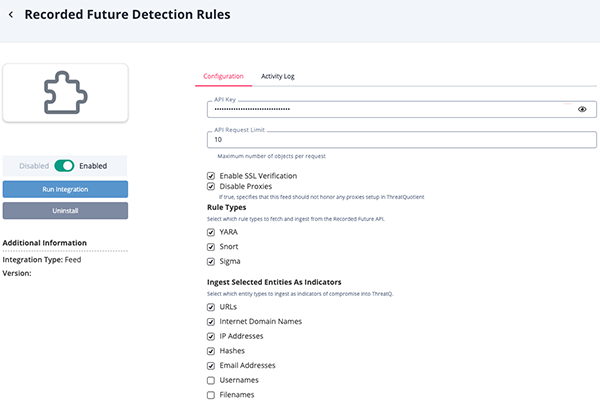600x402 pixels.
Task: Untick the Sigma rule type checkbox
Action: [211, 261]
